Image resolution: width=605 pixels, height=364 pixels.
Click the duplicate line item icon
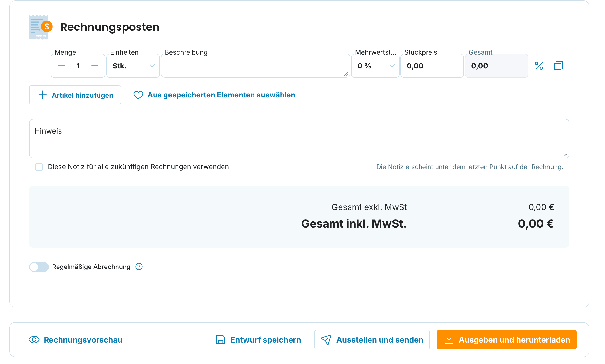pos(558,66)
